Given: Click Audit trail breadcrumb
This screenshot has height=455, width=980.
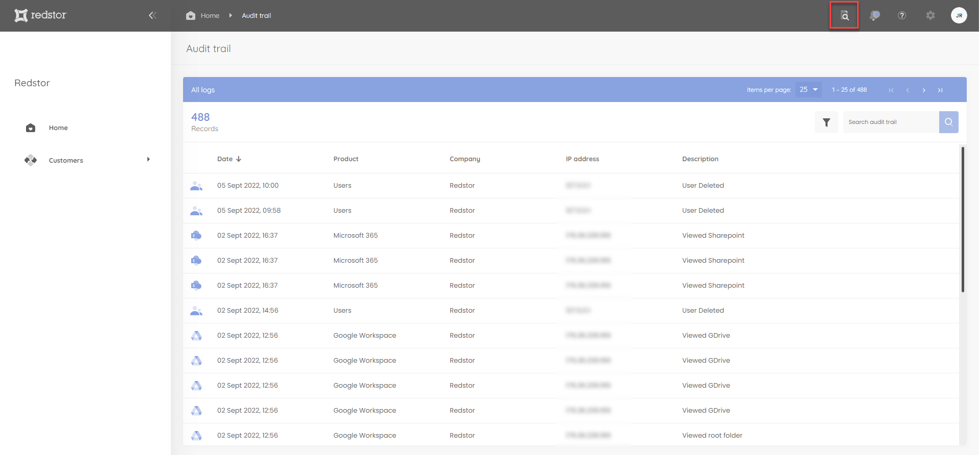Looking at the screenshot, I should 256,15.
